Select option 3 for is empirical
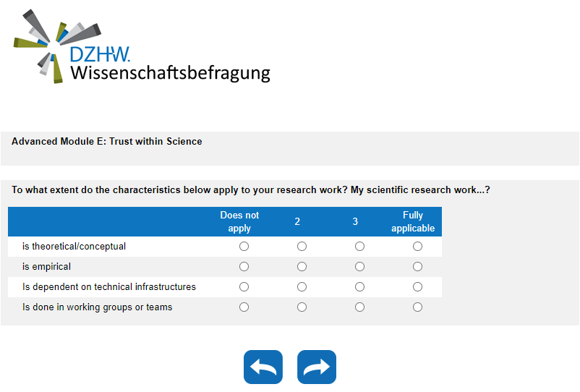 click(x=359, y=267)
